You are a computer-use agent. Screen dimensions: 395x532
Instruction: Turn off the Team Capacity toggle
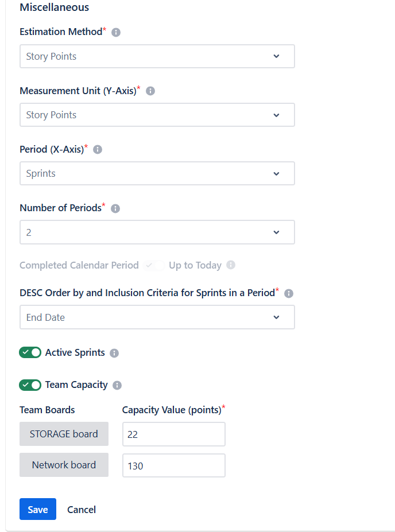30,385
